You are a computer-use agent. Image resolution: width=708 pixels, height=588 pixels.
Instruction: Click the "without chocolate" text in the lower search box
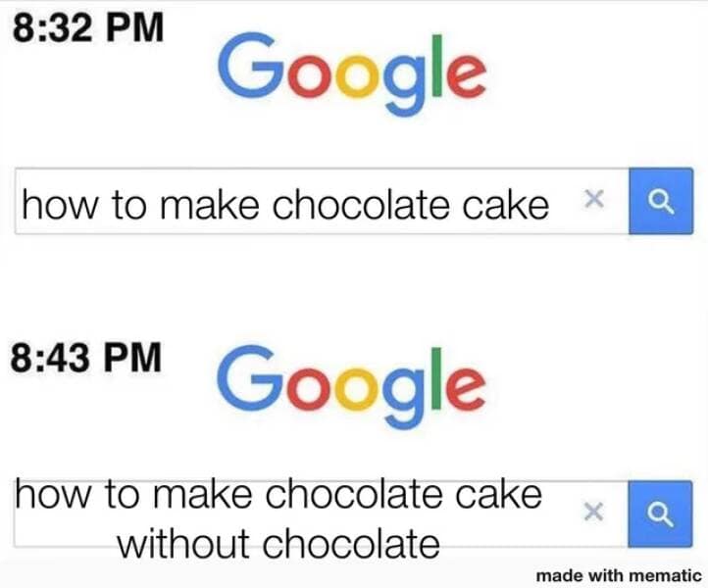point(278,544)
